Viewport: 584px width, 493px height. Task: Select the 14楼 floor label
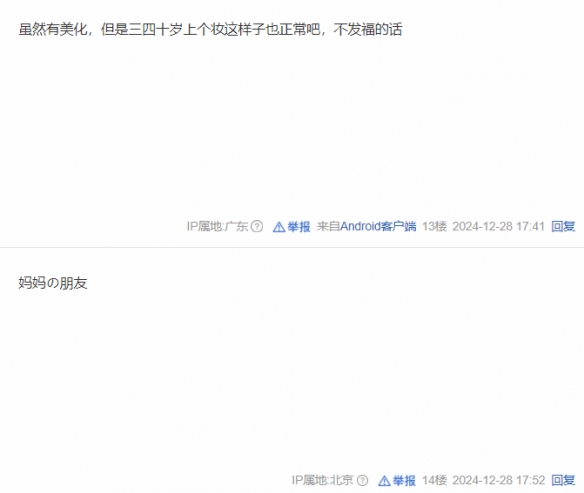click(434, 480)
